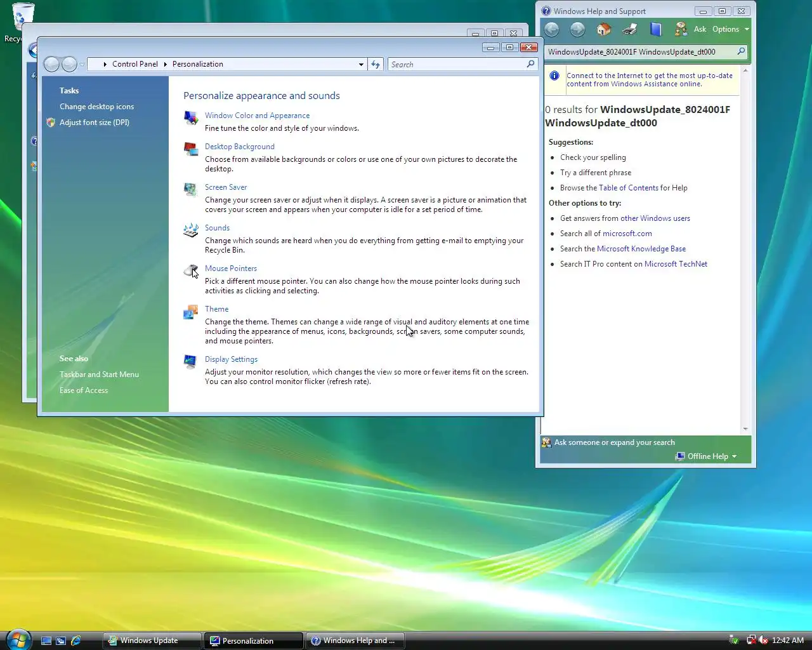Click Safely Remove Hardware tray icon
Viewport: 812px width, 650px height.
pyautogui.click(x=734, y=640)
